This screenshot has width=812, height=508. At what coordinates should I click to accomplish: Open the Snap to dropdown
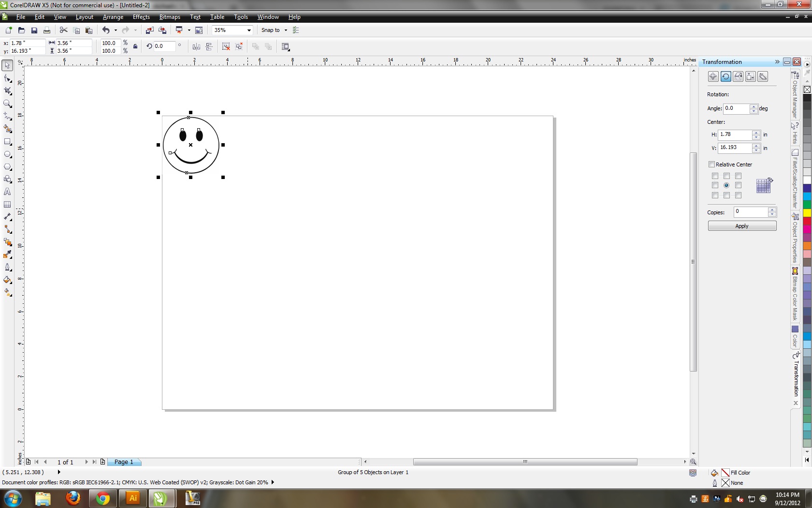286,30
